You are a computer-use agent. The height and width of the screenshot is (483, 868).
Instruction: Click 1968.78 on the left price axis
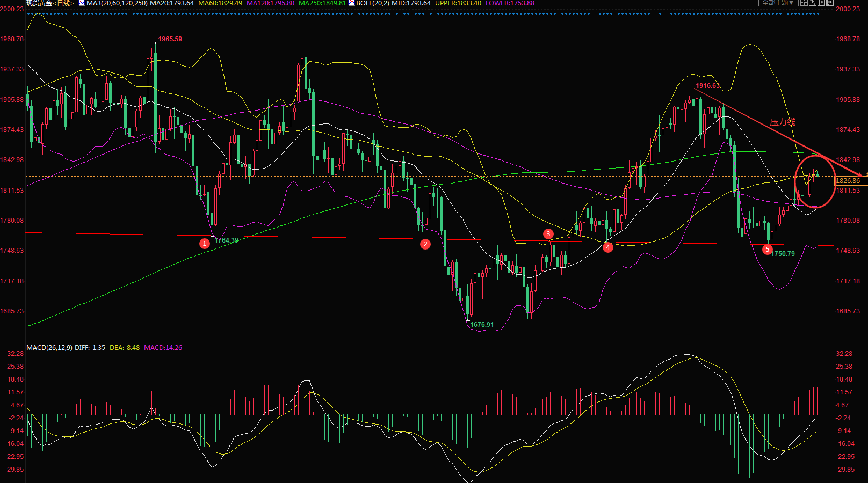pos(12,39)
